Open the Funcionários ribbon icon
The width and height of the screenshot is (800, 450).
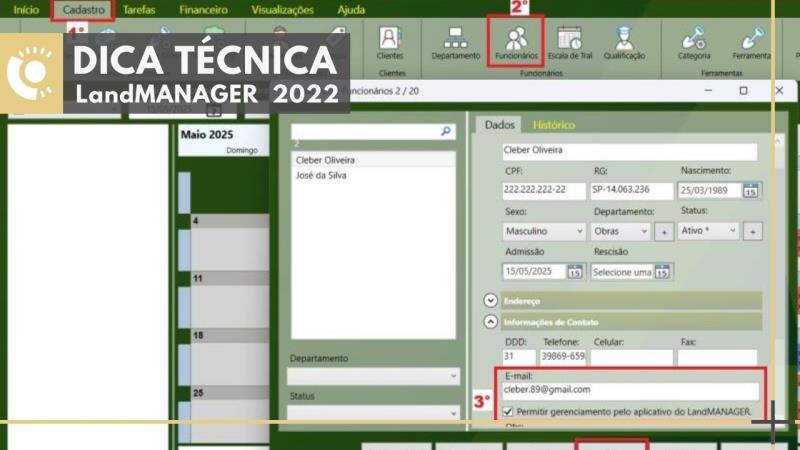[516, 43]
